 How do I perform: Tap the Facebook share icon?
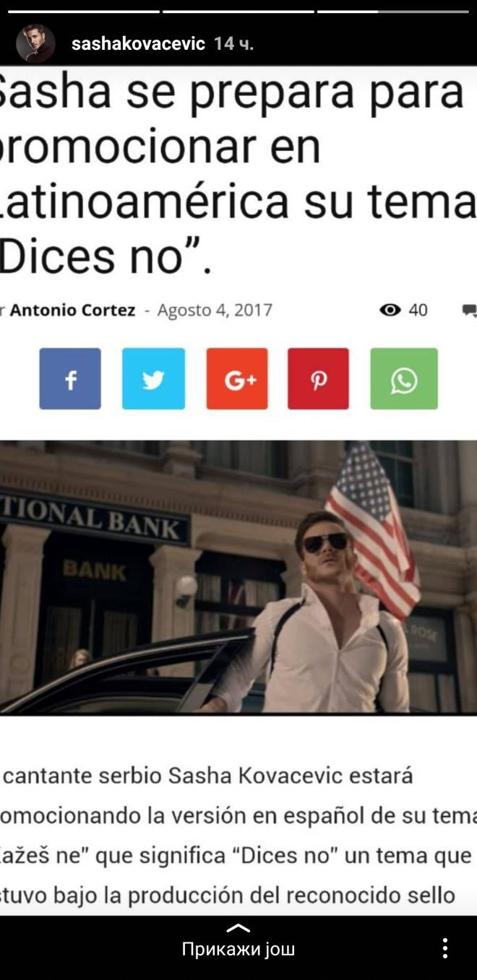70,378
